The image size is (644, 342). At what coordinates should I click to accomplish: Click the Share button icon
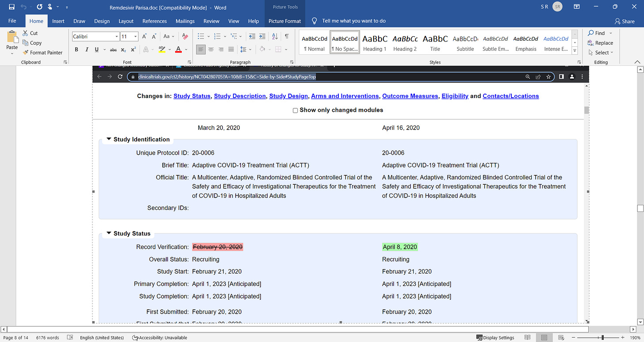pos(625,21)
